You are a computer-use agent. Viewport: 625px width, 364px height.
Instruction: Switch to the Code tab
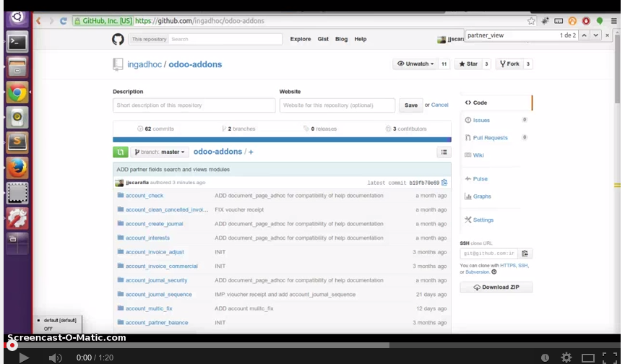coord(496,103)
